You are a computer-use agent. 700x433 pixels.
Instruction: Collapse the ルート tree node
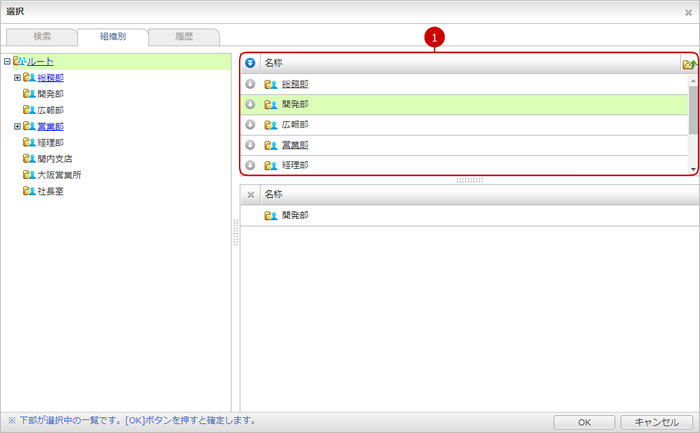pos(7,62)
